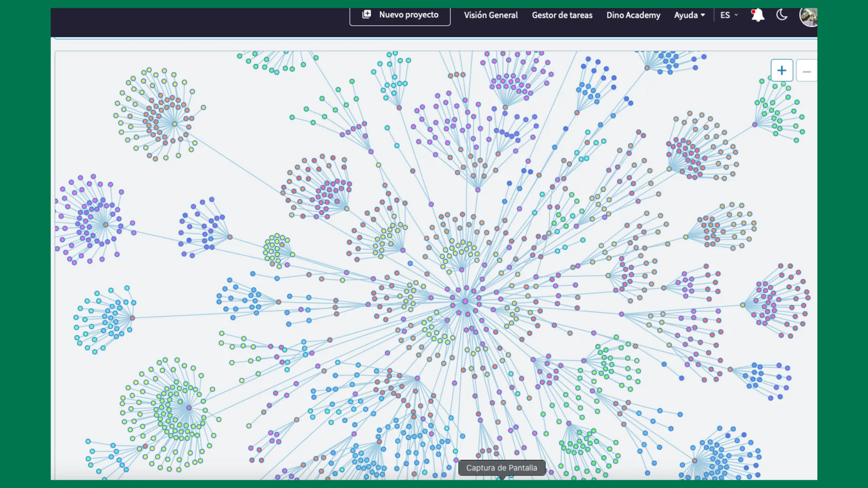Image resolution: width=868 pixels, height=488 pixels.
Task: Click the plus icon in Nuevo proyecto
Action: coord(367,14)
